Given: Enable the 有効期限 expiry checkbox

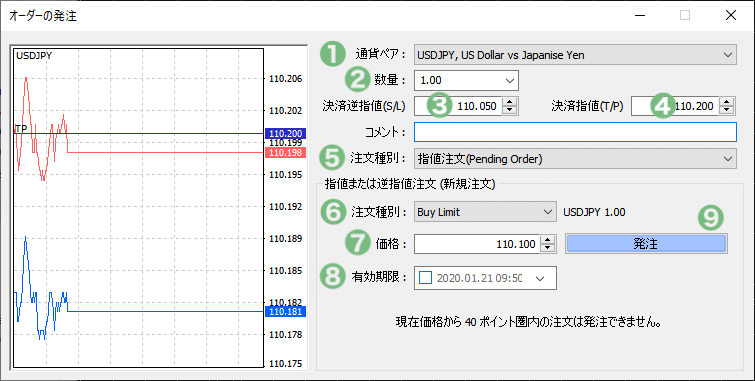Looking at the screenshot, I should click(x=426, y=278).
